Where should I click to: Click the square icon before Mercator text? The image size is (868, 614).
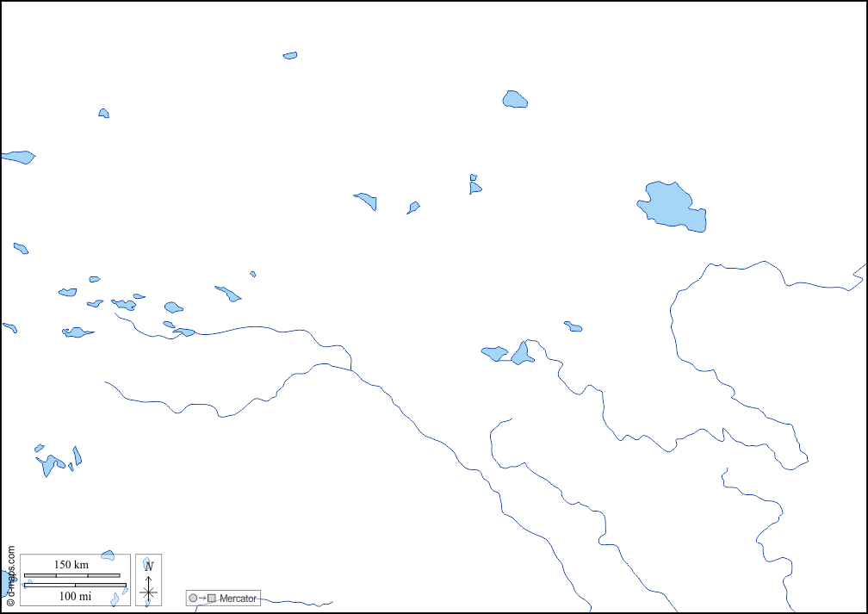212,598
